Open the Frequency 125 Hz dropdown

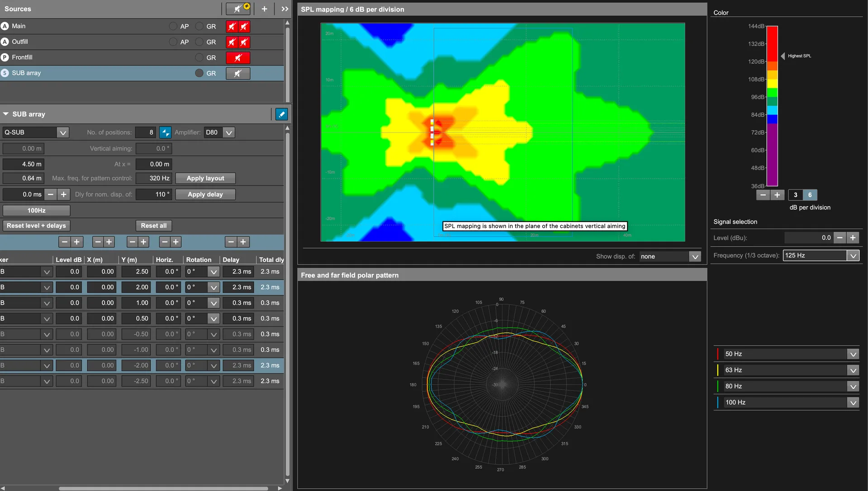pos(821,255)
